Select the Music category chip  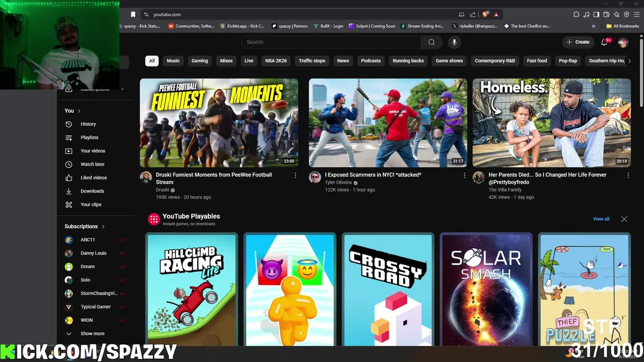click(x=173, y=61)
